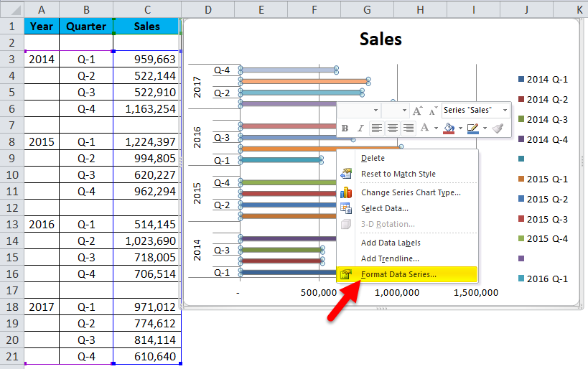The width and height of the screenshot is (588, 369).
Task: Expand the font size dropdown
Action: point(404,111)
